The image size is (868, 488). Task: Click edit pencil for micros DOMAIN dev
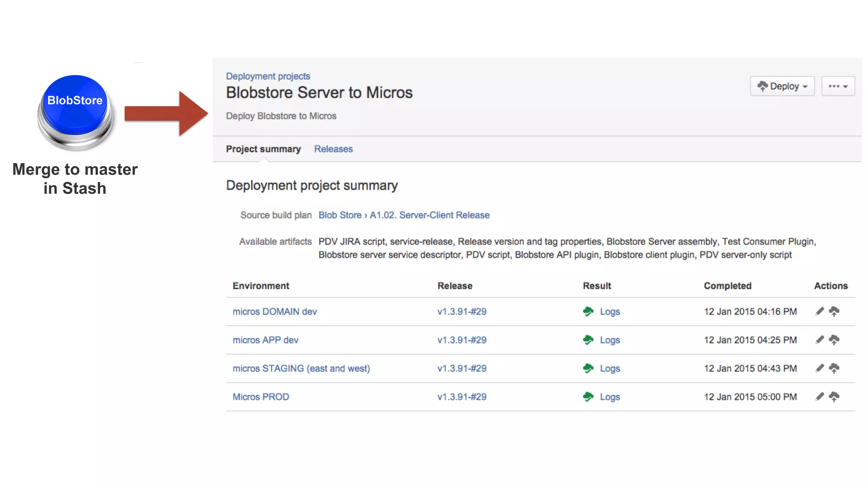pyautogui.click(x=820, y=311)
